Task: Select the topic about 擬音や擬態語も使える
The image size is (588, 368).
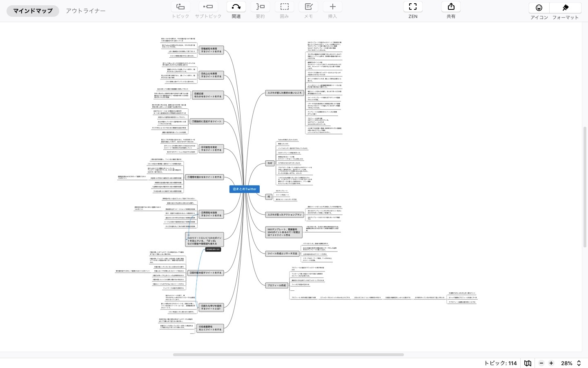Action: 205,240
